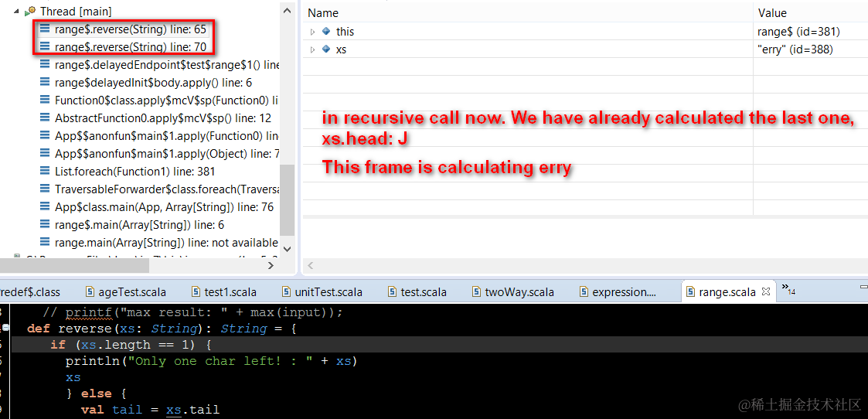
Task: Select App$$anonfun$main$1.apply(Function0) stack frame
Action: point(166,135)
